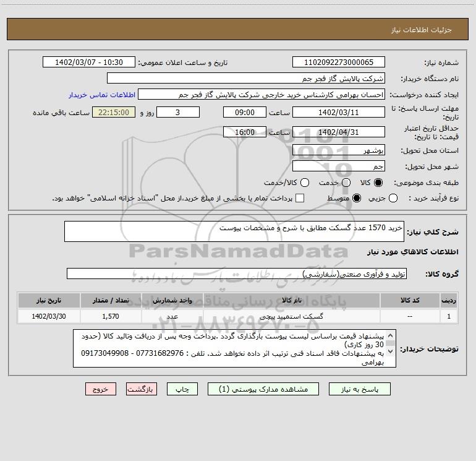Screen dimensions: 476x461
Task: Click the response time field 09:00
Action: coord(245,112)
